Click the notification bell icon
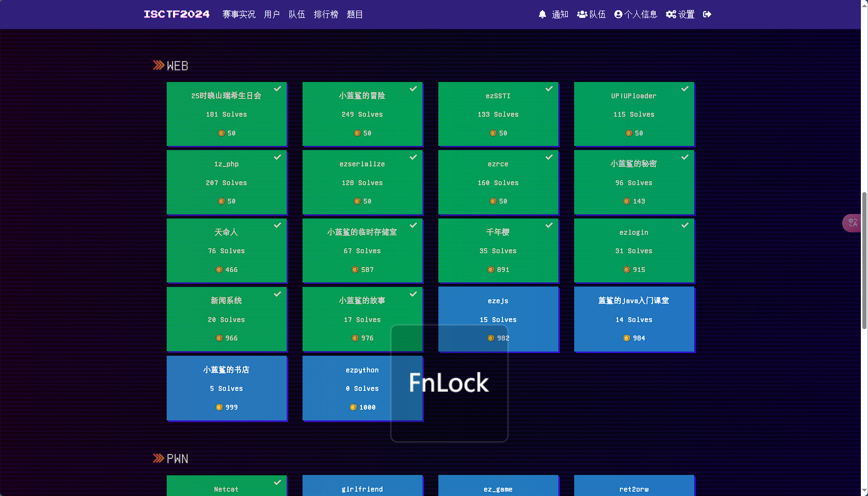The image size is (868, 496). click(542, 14)
